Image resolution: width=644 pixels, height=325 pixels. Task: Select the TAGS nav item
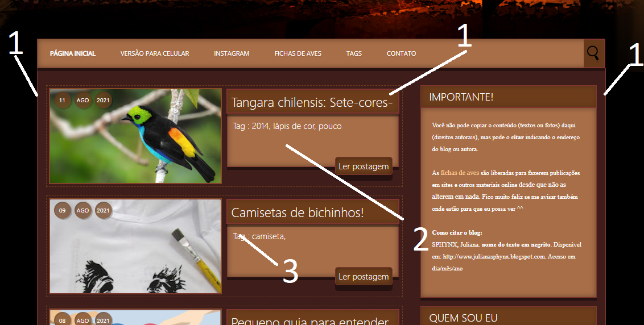coord(354,53)
